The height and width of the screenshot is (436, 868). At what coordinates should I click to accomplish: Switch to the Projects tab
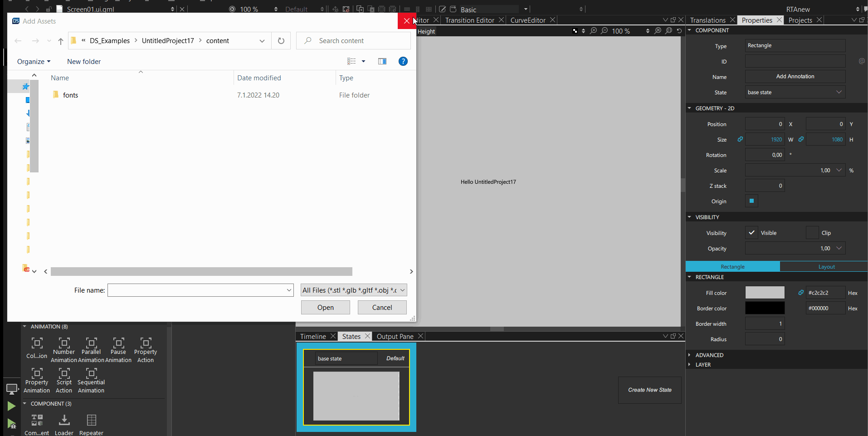tap(800, 20)
